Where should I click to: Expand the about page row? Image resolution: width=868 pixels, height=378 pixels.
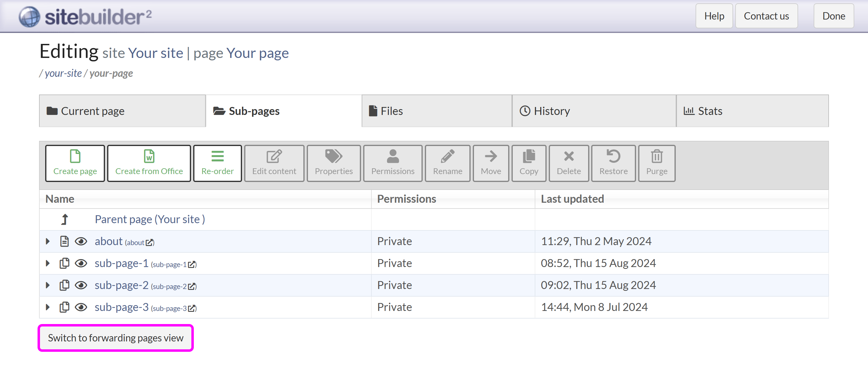pyautogui.click(x=48, y=241)
